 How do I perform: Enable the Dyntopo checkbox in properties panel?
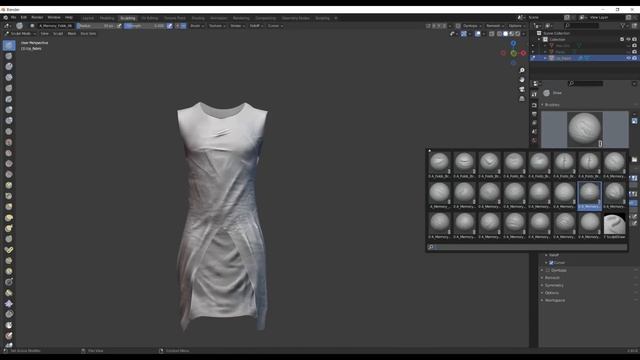548,271
